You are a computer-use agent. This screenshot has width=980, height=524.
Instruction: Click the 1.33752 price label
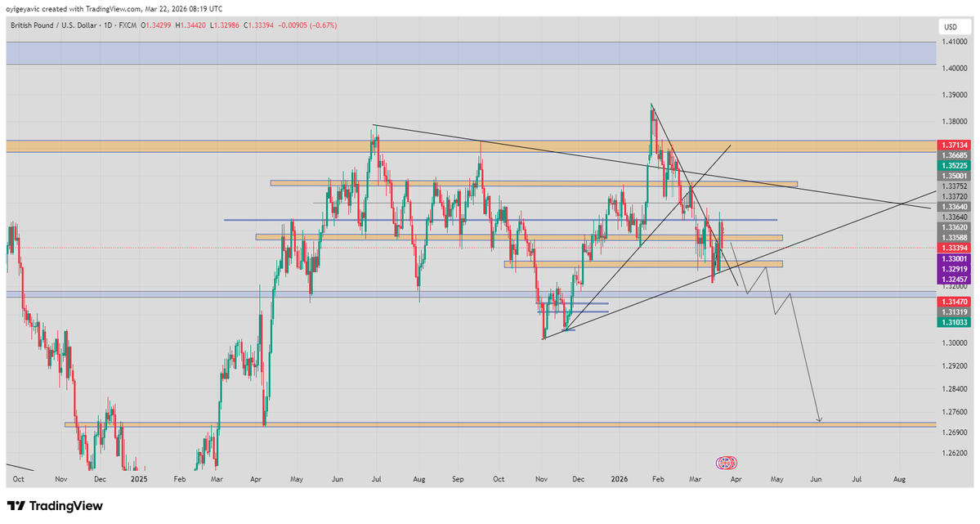[954, 186]
